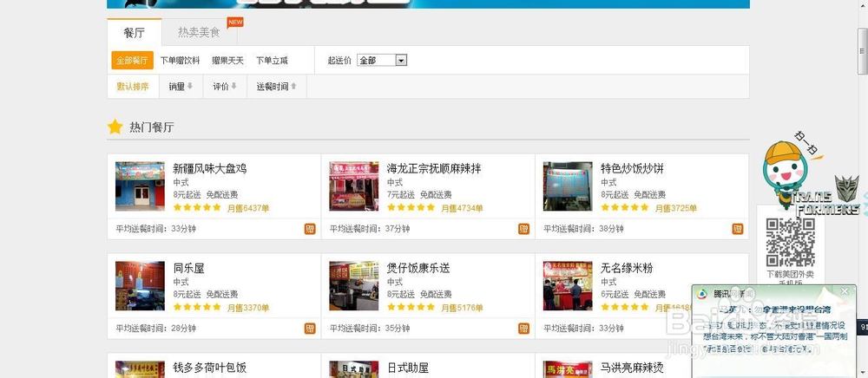Switch to the 热卖美食 tab

[200, 33]
